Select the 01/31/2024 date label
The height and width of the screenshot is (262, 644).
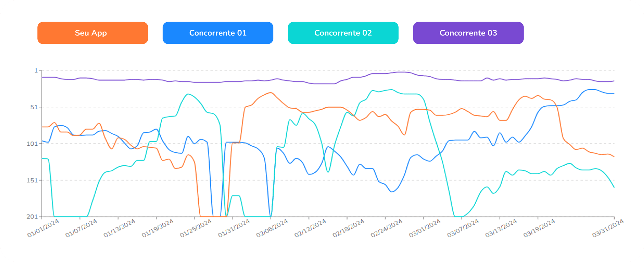tap(234, 228)
